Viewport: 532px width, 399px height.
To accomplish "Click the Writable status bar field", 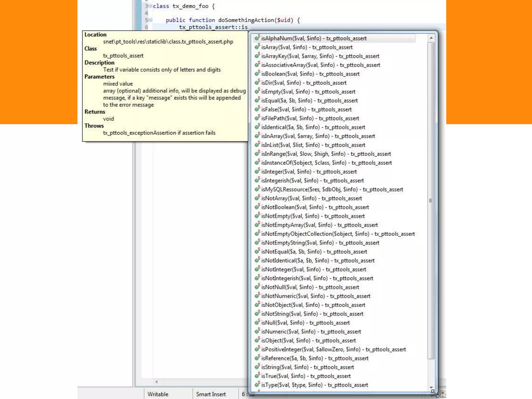I will click(158, 394).
